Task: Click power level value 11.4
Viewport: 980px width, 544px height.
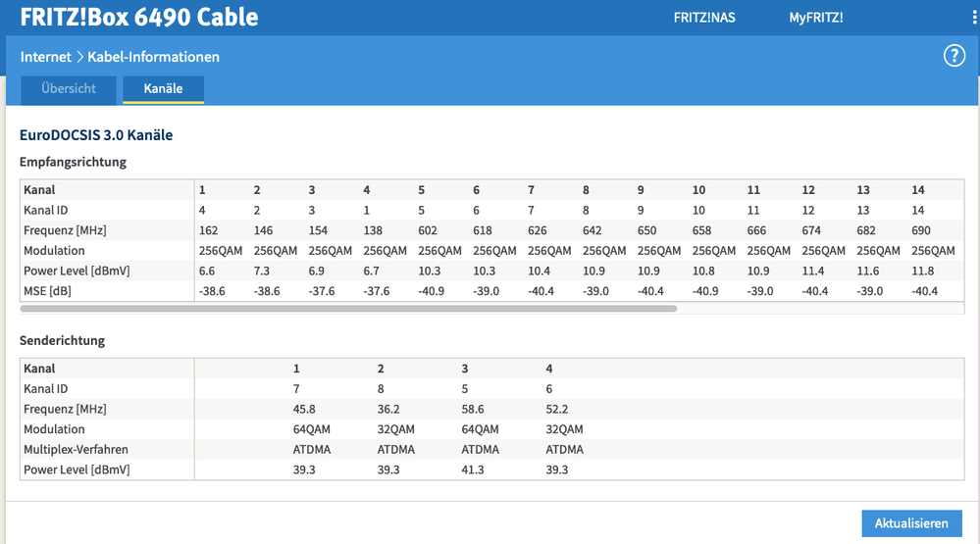Action: (813, 272)
